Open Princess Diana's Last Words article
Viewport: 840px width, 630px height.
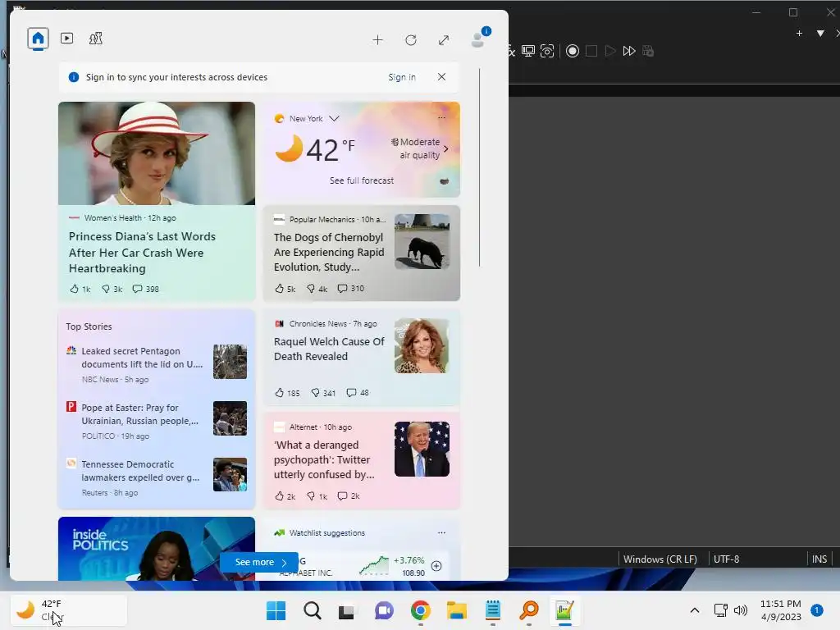click(x=142, y=253)
